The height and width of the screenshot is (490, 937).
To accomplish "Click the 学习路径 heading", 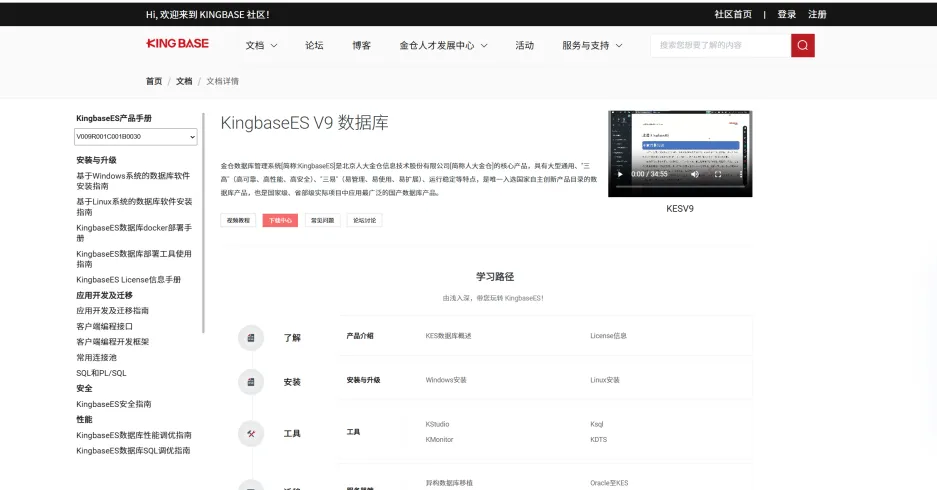I will 495,277.
